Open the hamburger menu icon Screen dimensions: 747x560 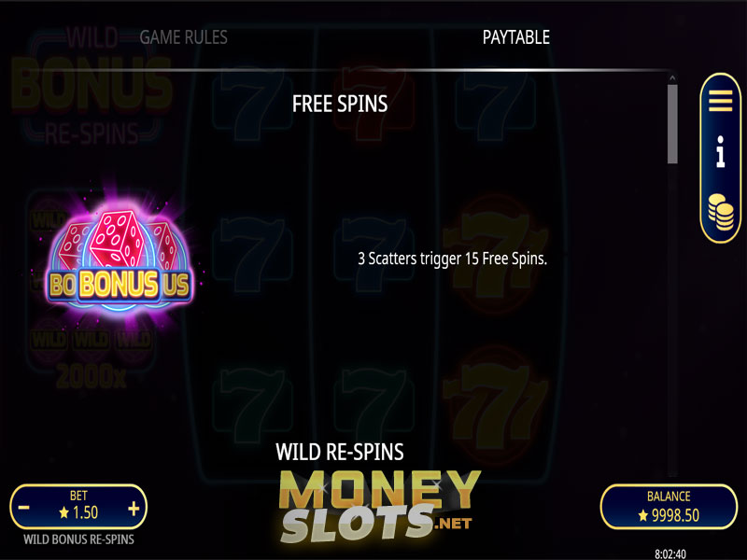coord(720,101)
